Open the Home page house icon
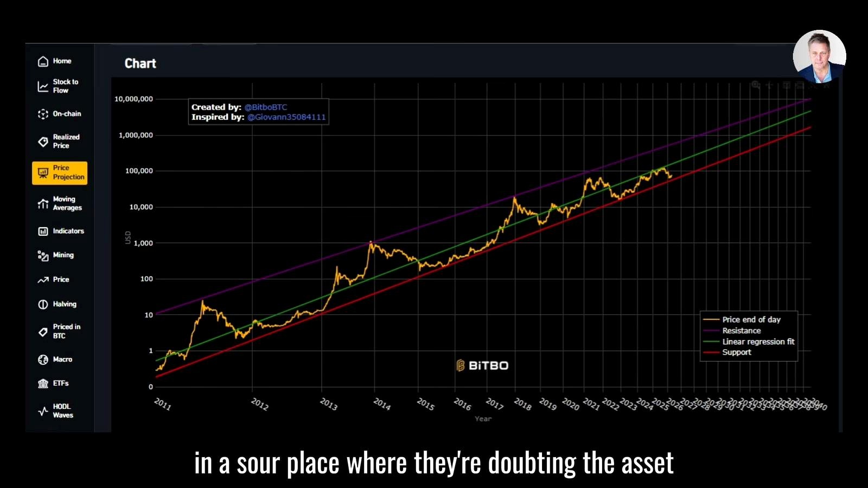Screen dimensions: 868x488 43,61
